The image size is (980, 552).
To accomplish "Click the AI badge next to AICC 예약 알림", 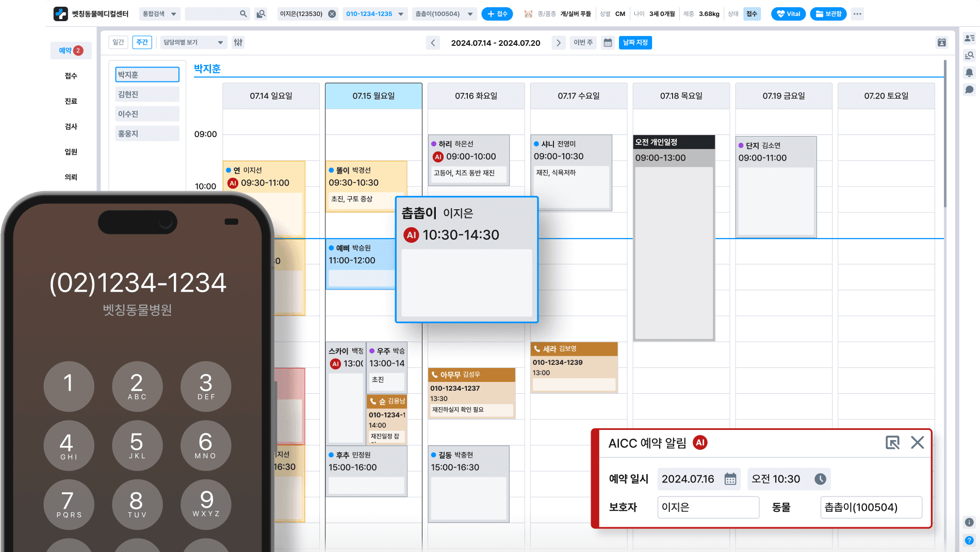I will (700, 442).
